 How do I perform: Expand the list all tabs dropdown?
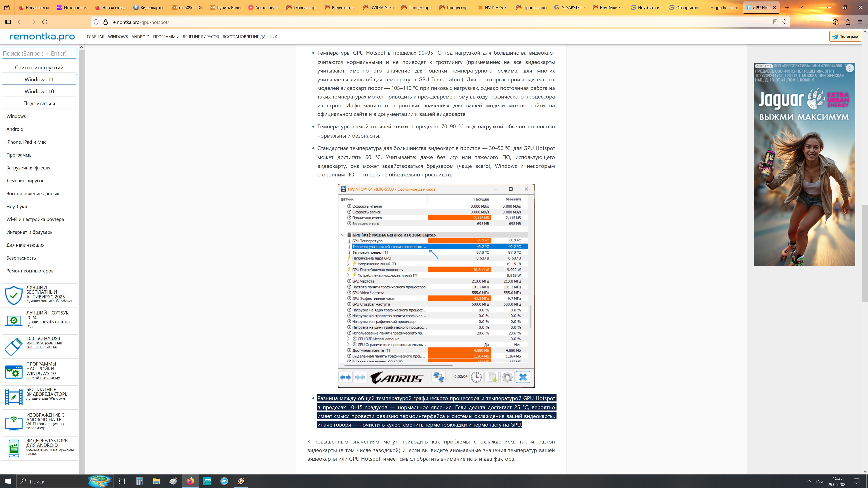click(x=801, y=7)
